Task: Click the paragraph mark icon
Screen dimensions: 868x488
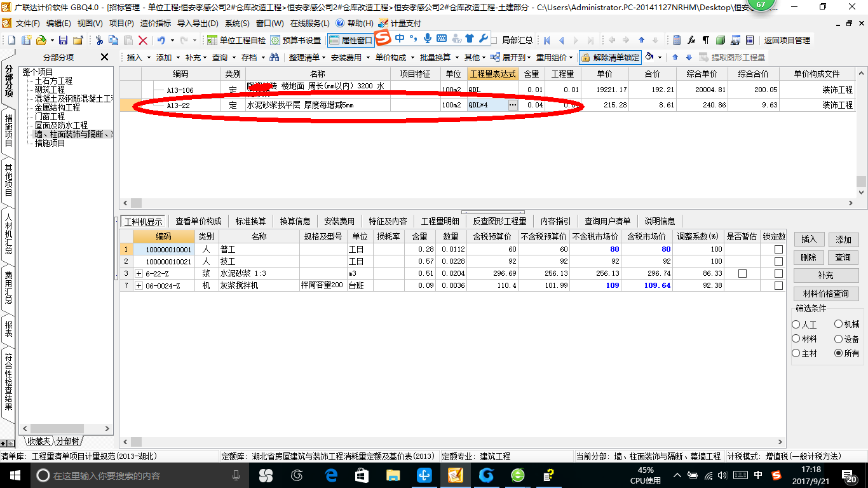Action: (x=705, y=40)
